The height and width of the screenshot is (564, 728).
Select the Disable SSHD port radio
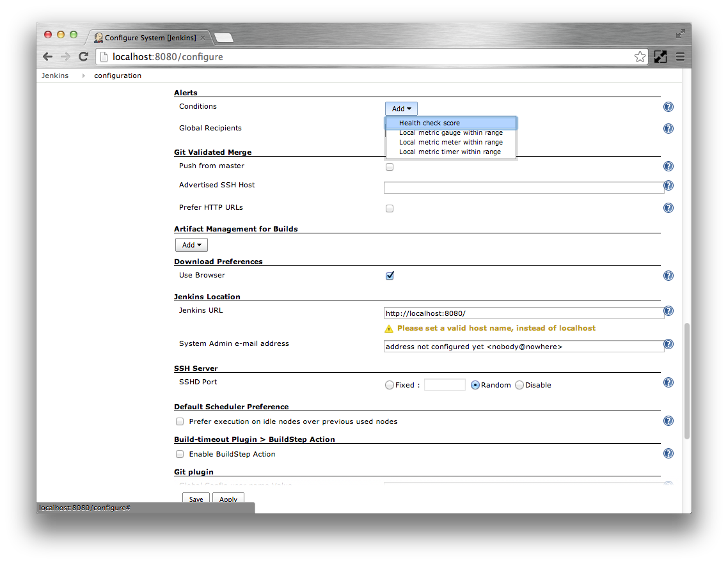coord(519,385)
